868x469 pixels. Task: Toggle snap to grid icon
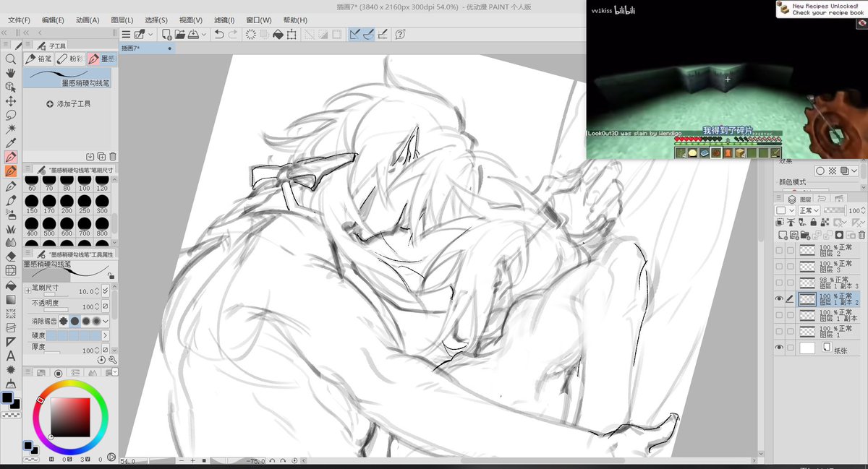click(x=383, y=34)
